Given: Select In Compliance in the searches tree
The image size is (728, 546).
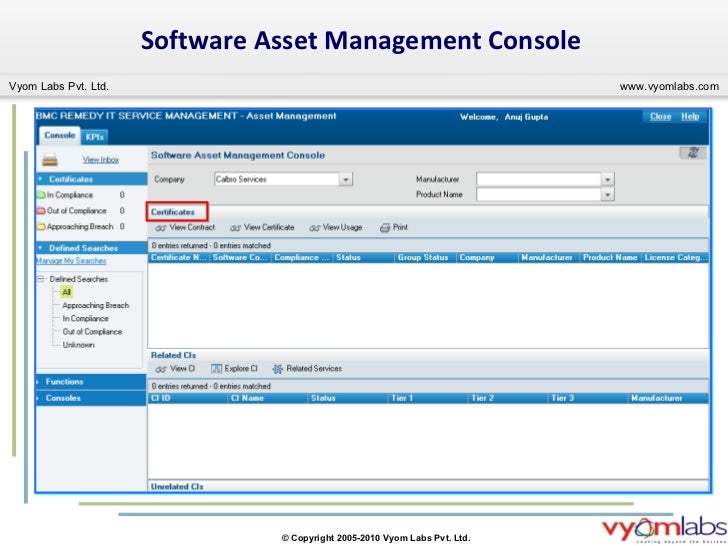Looking at the screenshot, I should pyautogui.click(x=85, y=318).
